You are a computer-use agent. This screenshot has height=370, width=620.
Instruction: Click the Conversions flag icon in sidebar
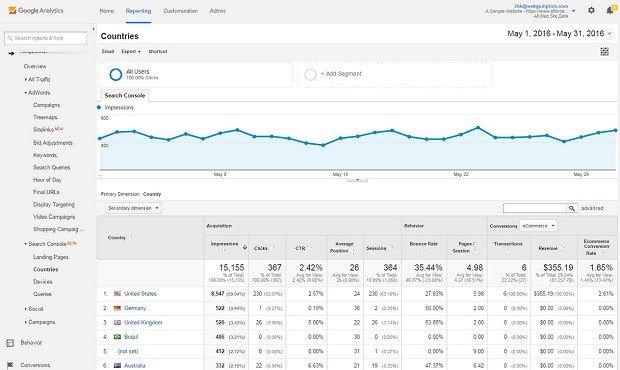[10, 365]
